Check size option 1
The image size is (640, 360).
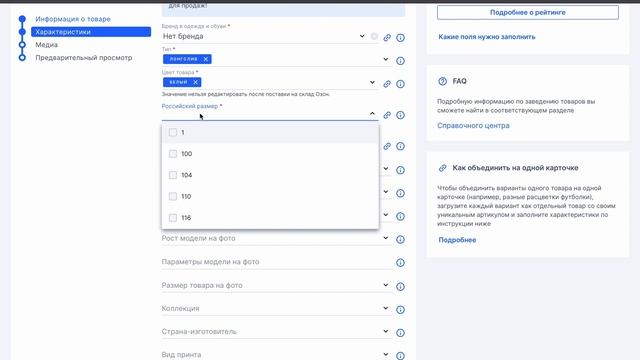click(173, 132)
